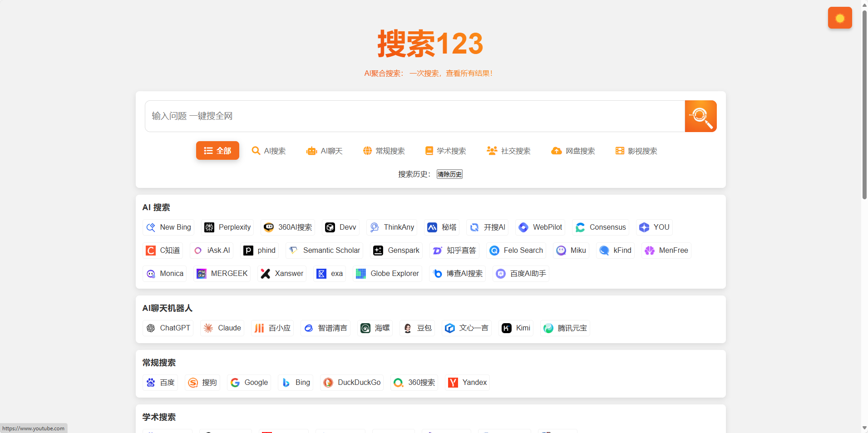Click the YOU search icon
868x433 pixels.
(644, 227)
